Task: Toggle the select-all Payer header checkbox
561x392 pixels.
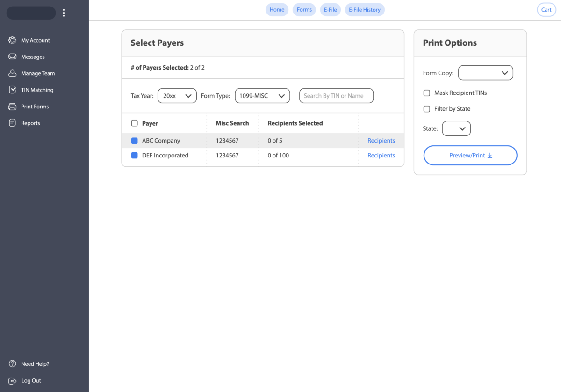Action: pyautogui.click(x=135, y=123)
